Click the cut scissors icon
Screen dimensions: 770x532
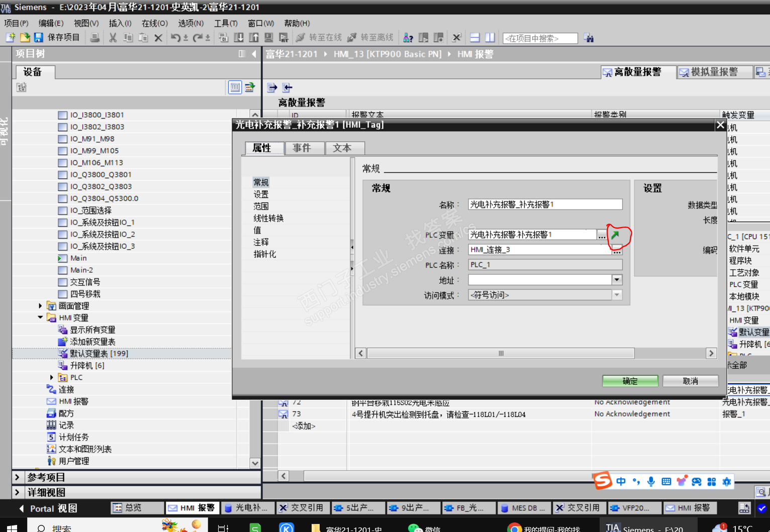pos(113,38)
